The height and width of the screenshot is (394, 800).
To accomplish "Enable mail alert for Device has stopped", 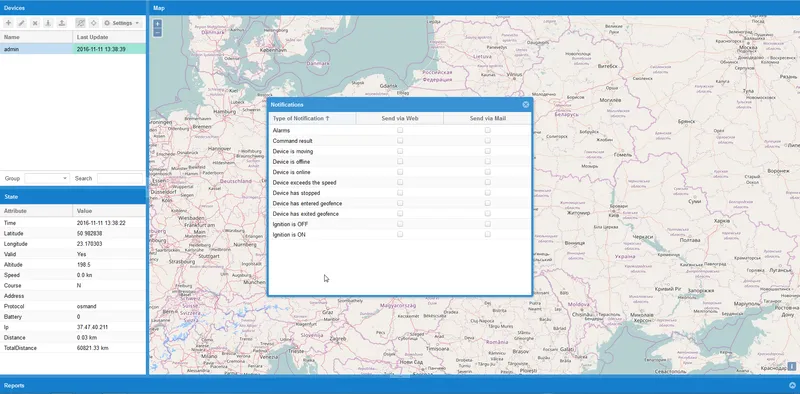I will pyautogui.click(x=488, y=193).
